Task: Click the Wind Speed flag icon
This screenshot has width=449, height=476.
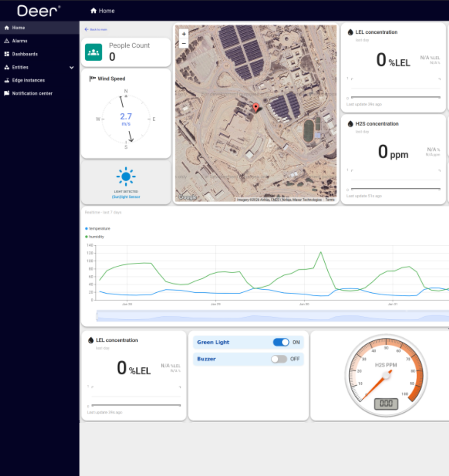Action: pyautogui.click(x=92, y=79)
